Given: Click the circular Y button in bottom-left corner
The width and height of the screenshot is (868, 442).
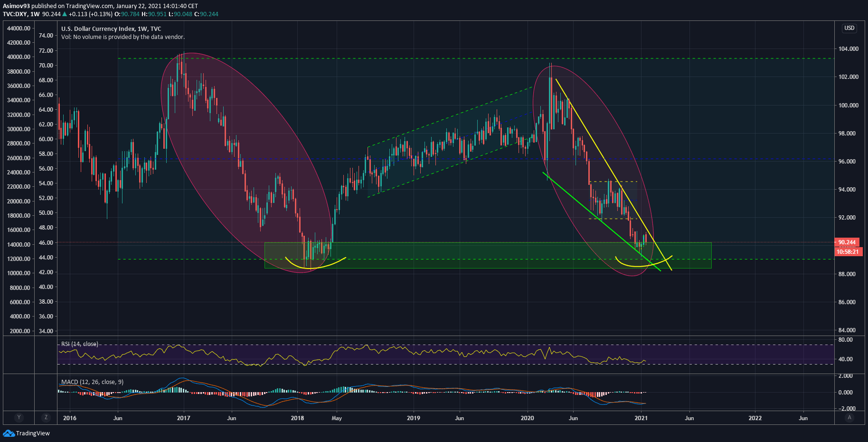Looking at the screenshot, I should pos(19,417).
